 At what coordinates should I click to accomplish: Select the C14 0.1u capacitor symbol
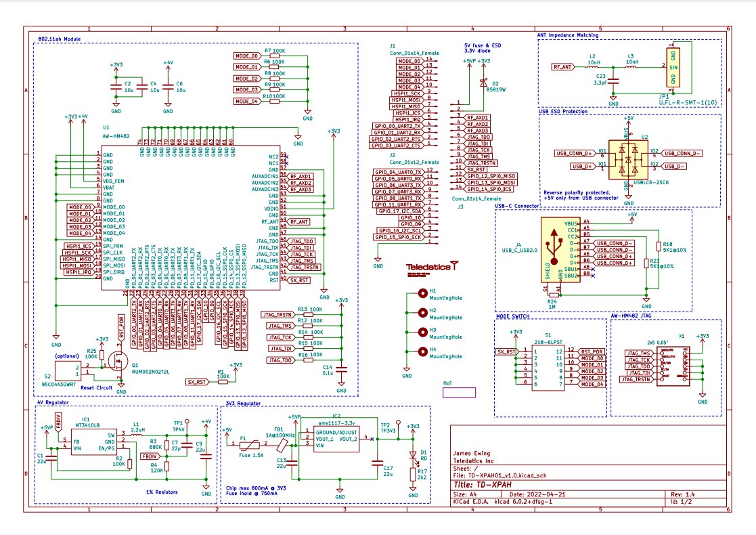341,370
